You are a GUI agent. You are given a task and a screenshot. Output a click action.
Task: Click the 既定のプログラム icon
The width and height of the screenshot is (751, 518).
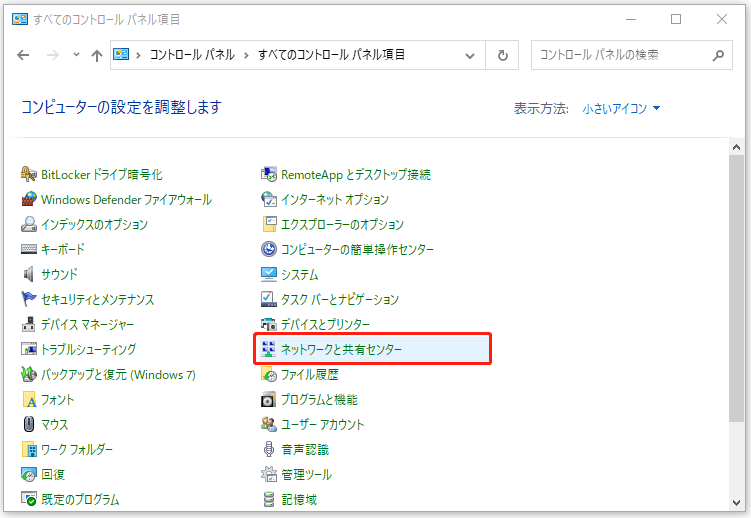point(29,499)
